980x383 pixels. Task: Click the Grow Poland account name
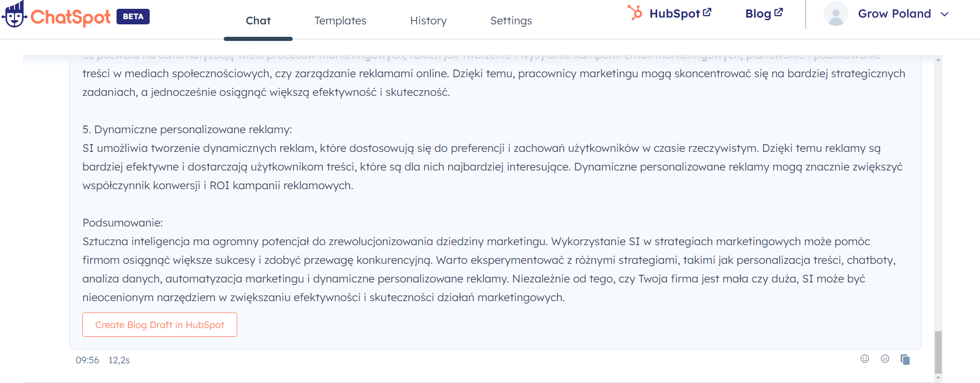tap(895, 13)
